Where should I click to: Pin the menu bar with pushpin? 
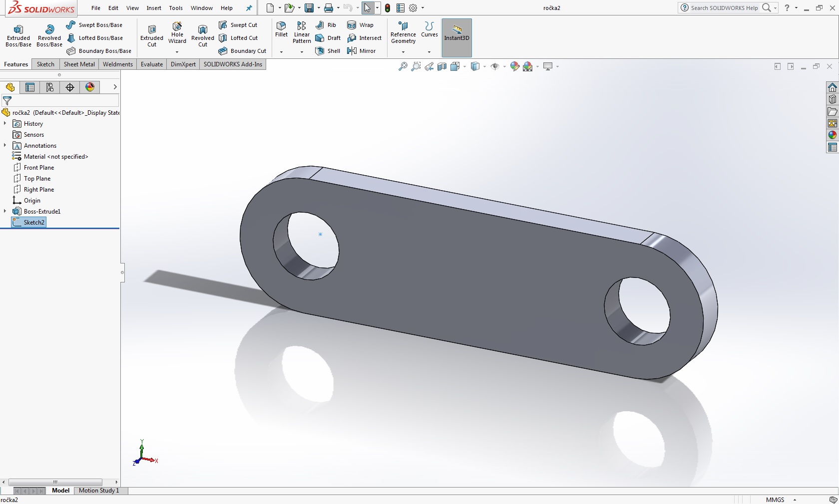(249, 8)
